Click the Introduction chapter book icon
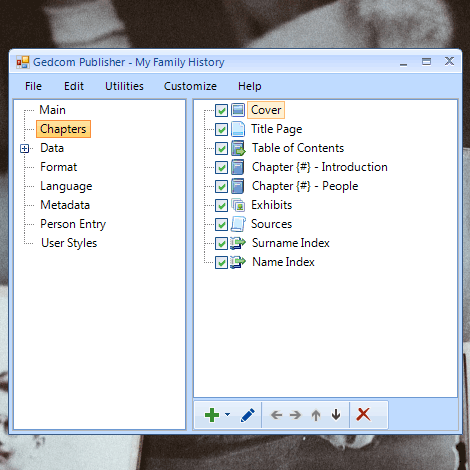 [238, 167]
